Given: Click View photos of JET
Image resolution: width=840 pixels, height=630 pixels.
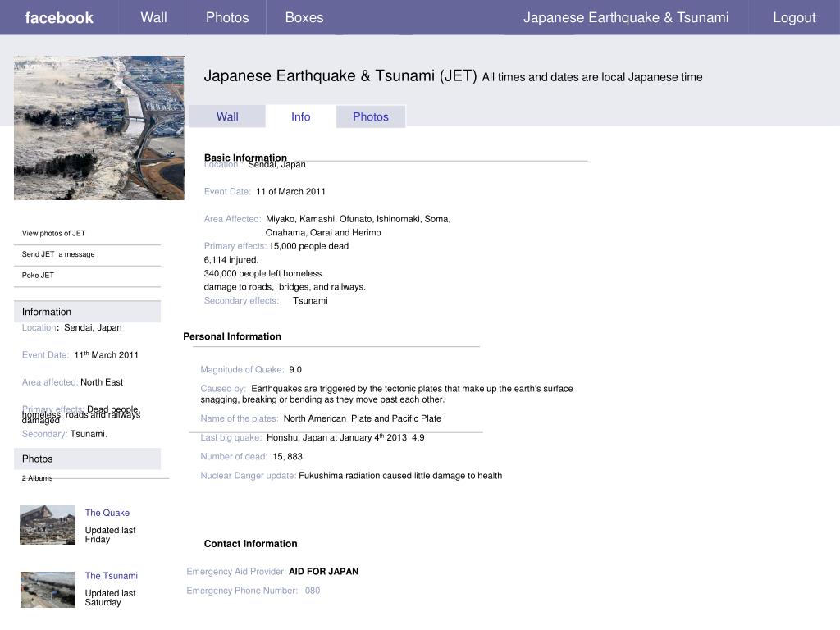Looking at the screenshot, I should (53, 233).
